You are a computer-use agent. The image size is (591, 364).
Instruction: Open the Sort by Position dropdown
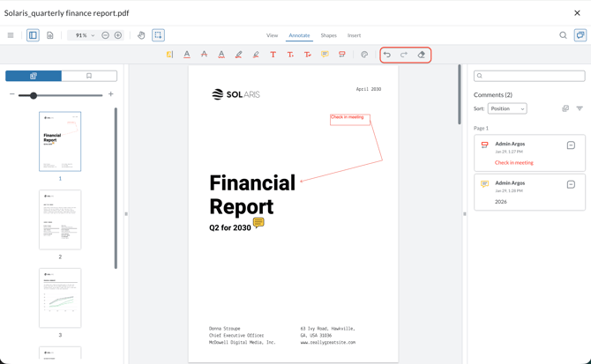coord(507,108)
